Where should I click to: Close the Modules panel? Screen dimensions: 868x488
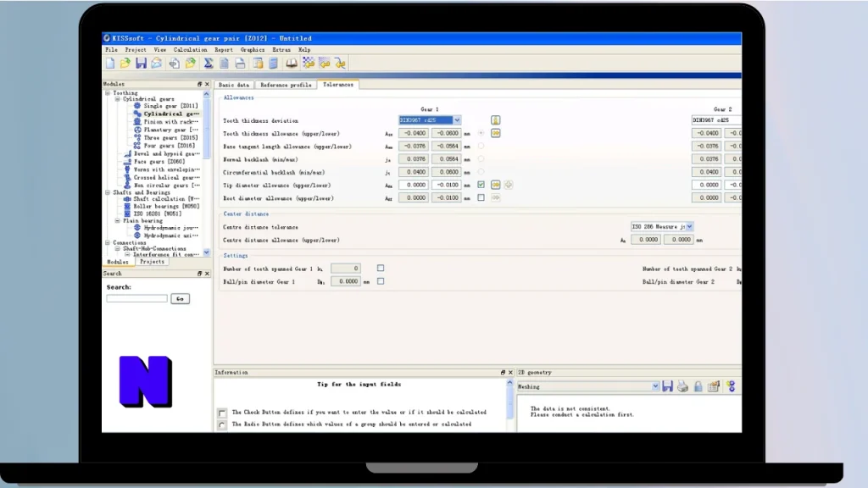coord(207,84)
